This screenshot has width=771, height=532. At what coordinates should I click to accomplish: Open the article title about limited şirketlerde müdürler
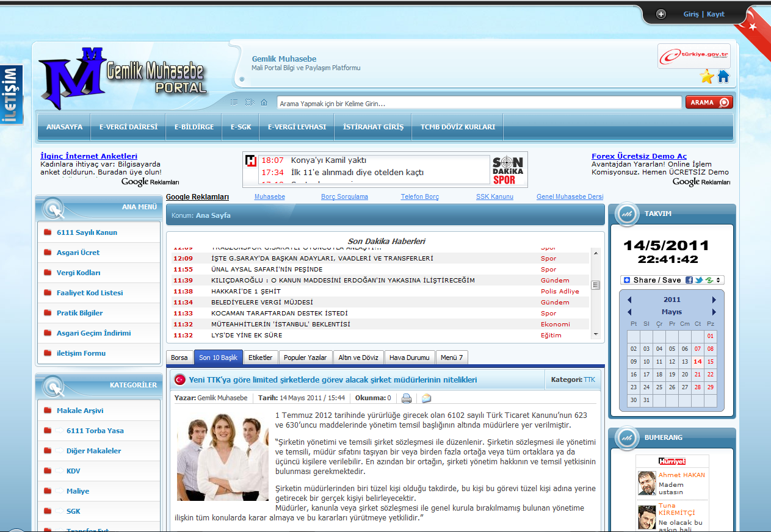point(333,379)
